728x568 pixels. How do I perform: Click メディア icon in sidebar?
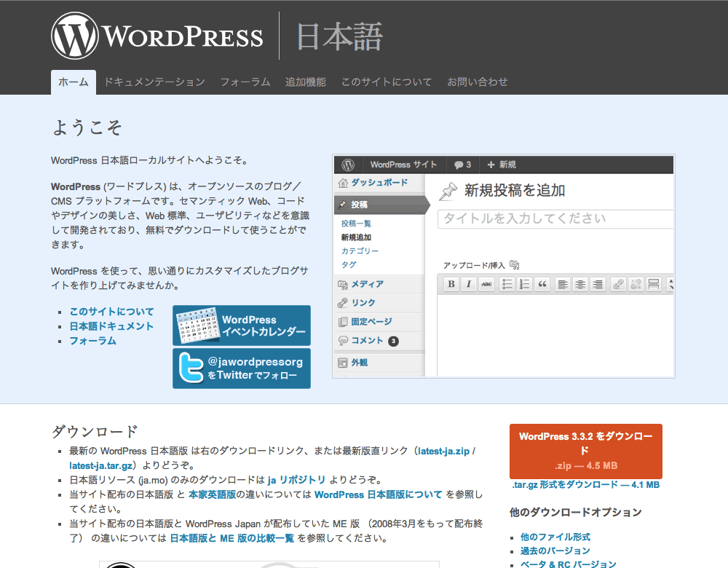click(343, 284)
